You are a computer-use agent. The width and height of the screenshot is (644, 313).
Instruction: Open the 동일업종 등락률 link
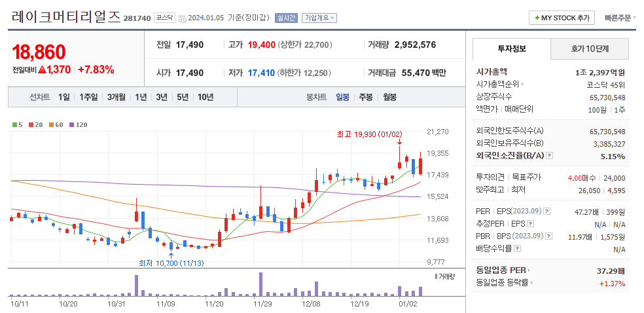point(502,283)
